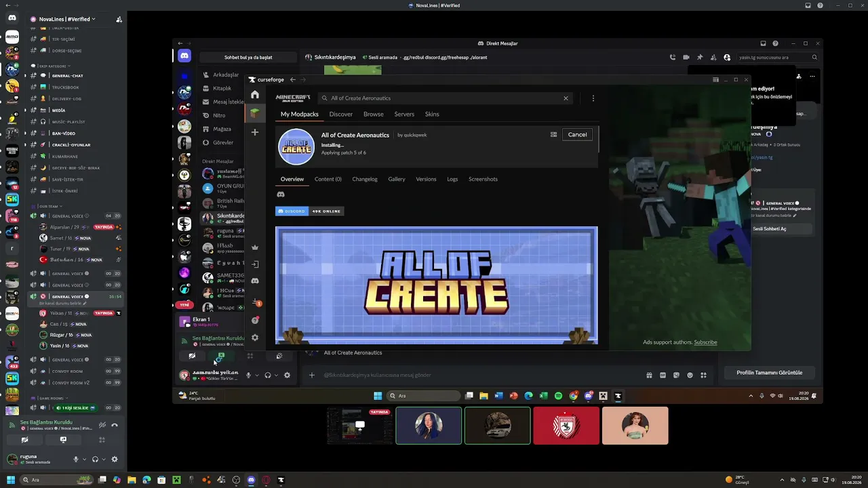Go back using the CurseForge back arrow
Image resolution: width=868 pixels, height=488 pixels.
293,80
